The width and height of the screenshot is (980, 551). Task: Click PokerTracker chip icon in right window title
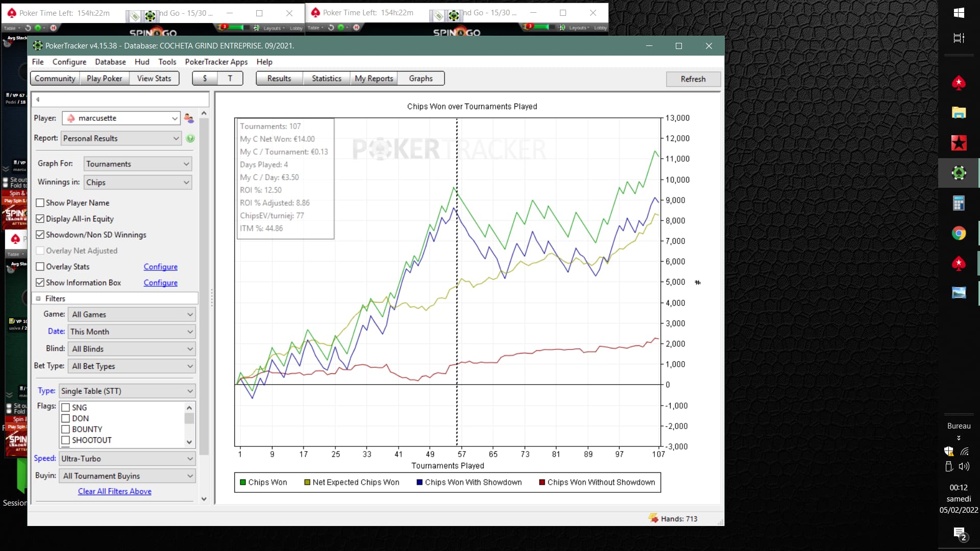pos(453,16)
